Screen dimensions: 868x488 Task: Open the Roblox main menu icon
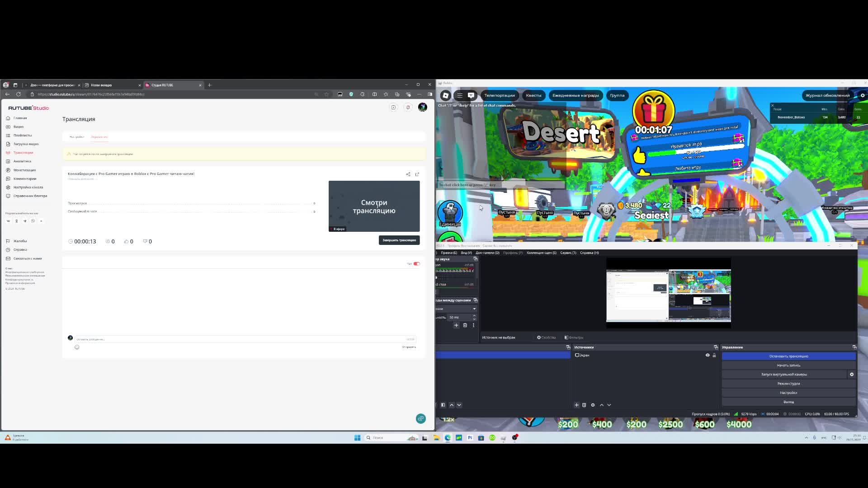pyautogui.click(x=446, y=95)
